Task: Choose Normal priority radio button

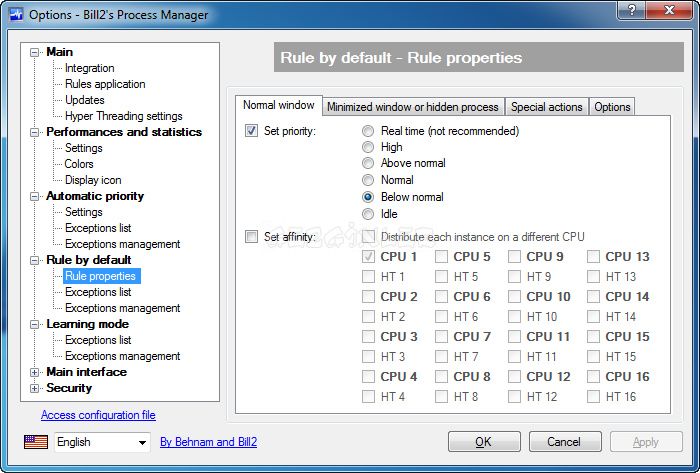Action: (x=368, y=180)
